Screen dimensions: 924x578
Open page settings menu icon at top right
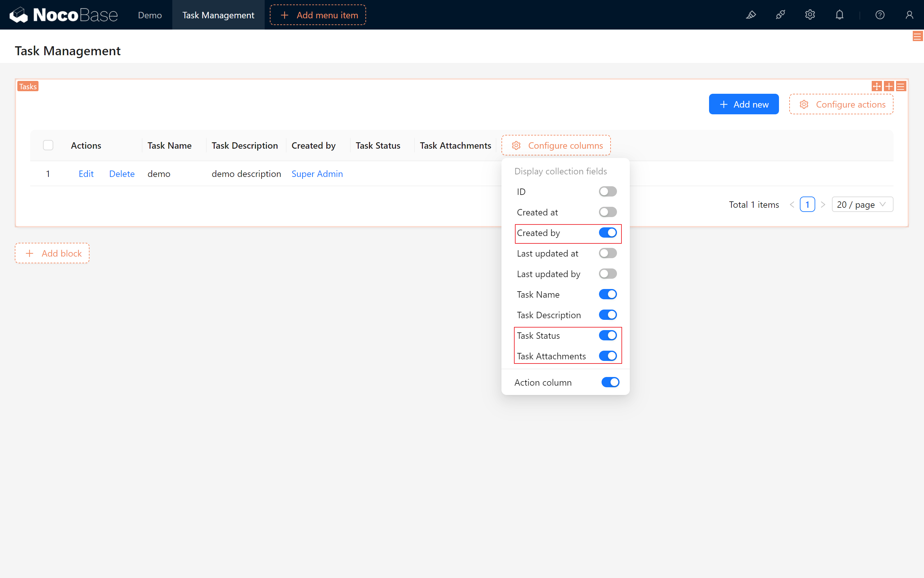pyautogui.click(x=918, y=36)
